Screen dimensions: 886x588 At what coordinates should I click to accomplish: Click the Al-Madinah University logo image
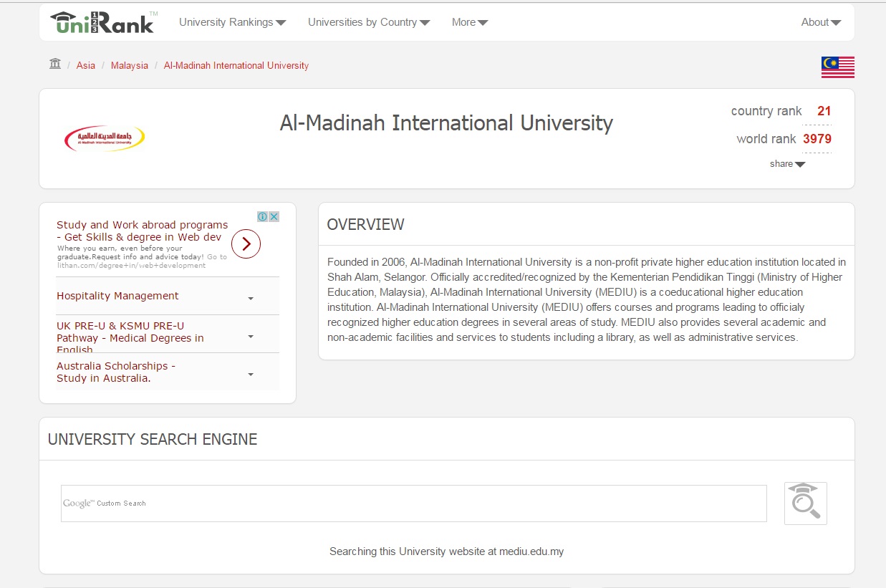(105, 138)
